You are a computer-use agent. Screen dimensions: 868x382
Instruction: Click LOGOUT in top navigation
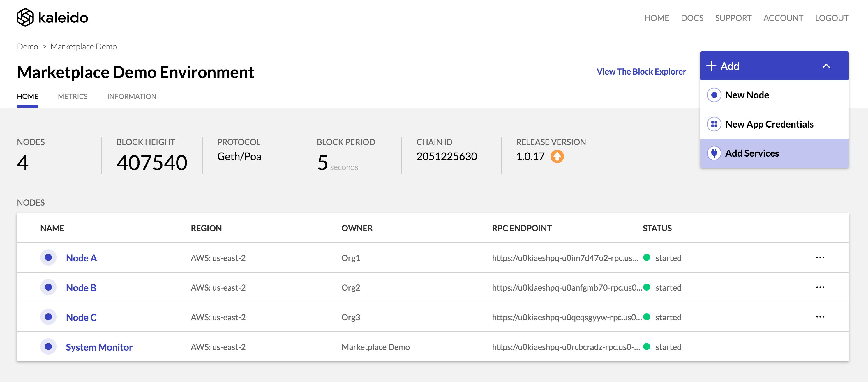(831, 18)
